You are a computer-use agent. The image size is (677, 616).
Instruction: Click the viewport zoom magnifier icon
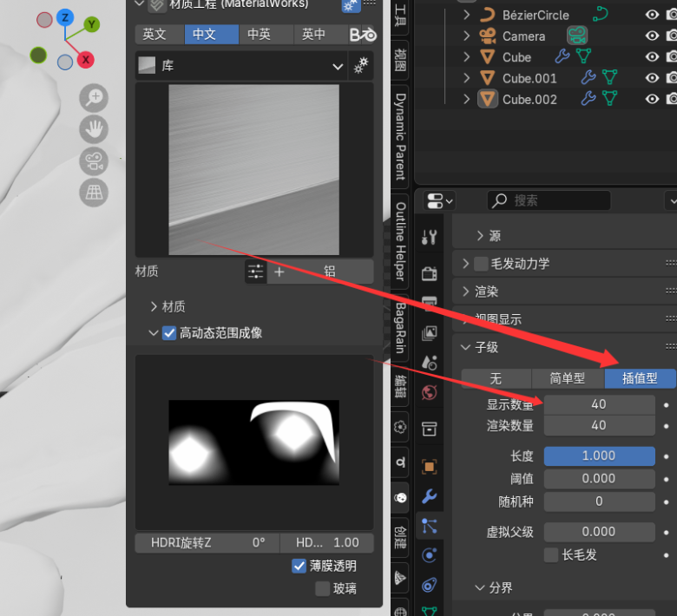94,97
